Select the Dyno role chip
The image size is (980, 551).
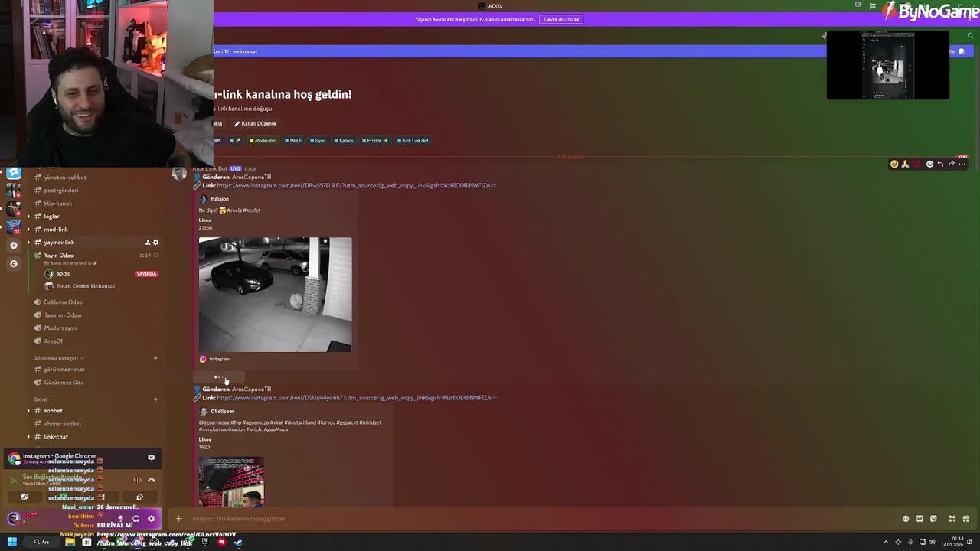tap(318, 141)
